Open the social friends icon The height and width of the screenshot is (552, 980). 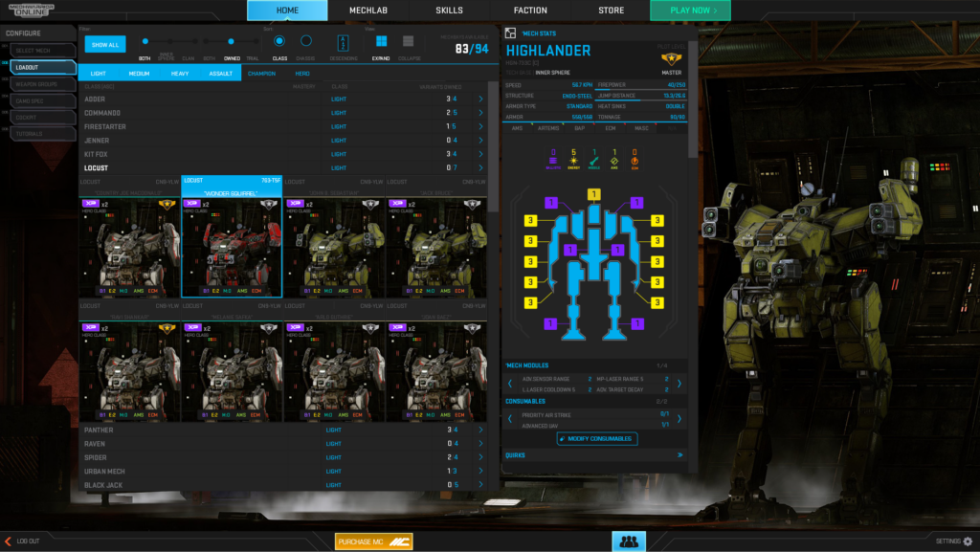tap(628, 541)
